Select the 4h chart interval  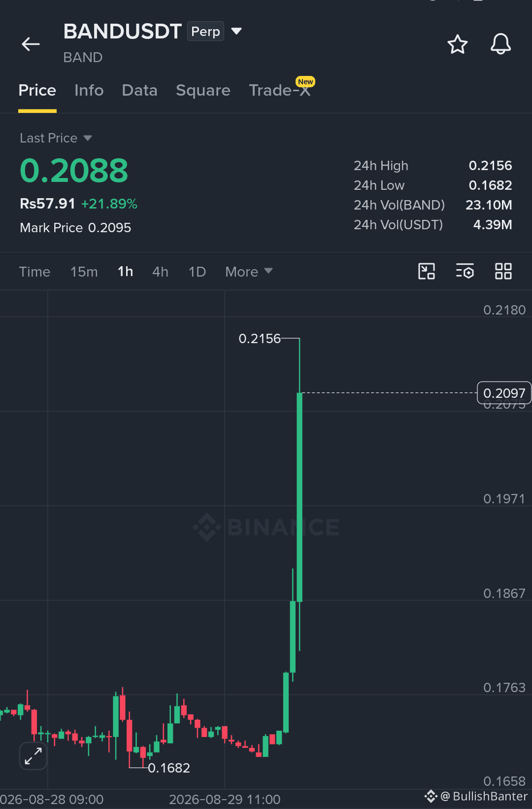point(161,272)
